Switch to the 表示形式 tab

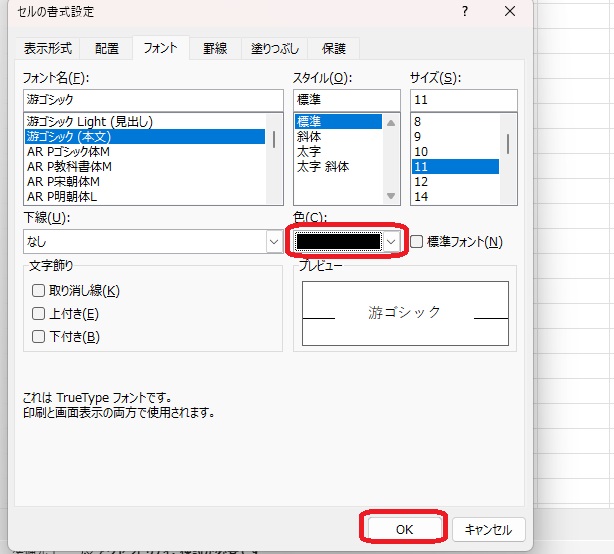coord(49,48)
